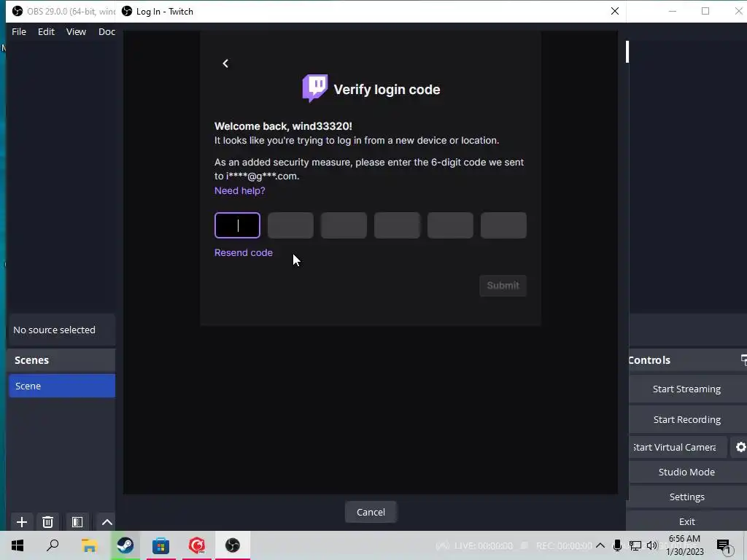Open scene filters icon in Scenes toolbar
The height and width of the screenshot is (560, 747).
[77, 522]
